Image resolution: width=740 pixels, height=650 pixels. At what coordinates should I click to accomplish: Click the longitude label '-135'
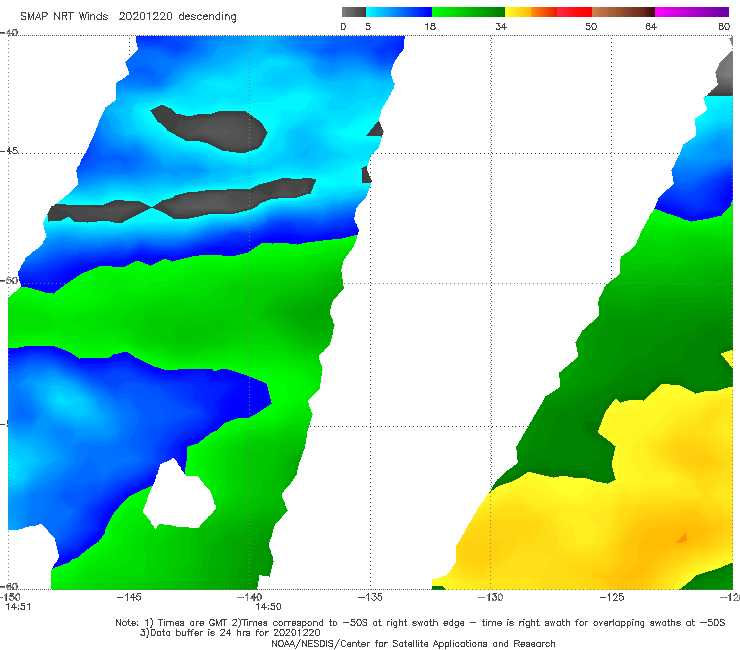click(370, 597)
